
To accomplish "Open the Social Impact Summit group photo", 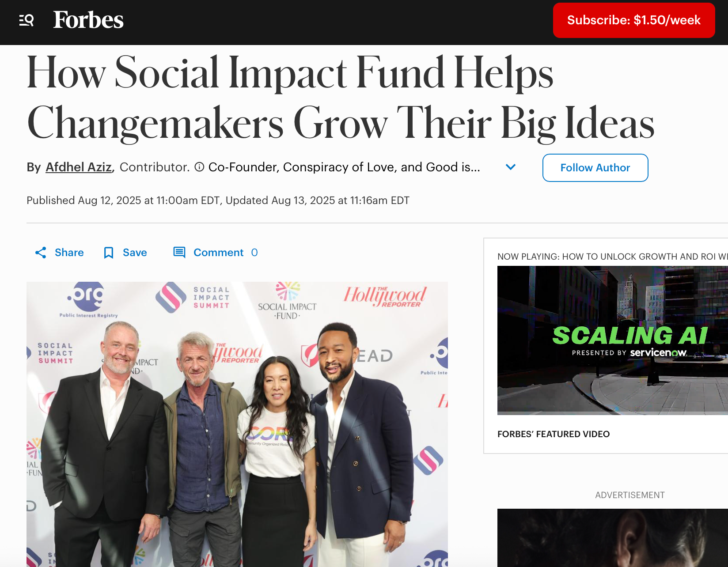I will point(237,424).
